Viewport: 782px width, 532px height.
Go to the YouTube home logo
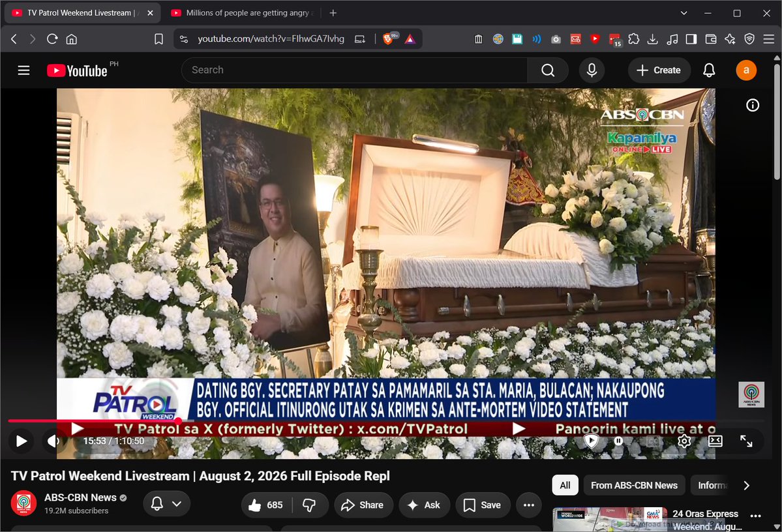78,70
